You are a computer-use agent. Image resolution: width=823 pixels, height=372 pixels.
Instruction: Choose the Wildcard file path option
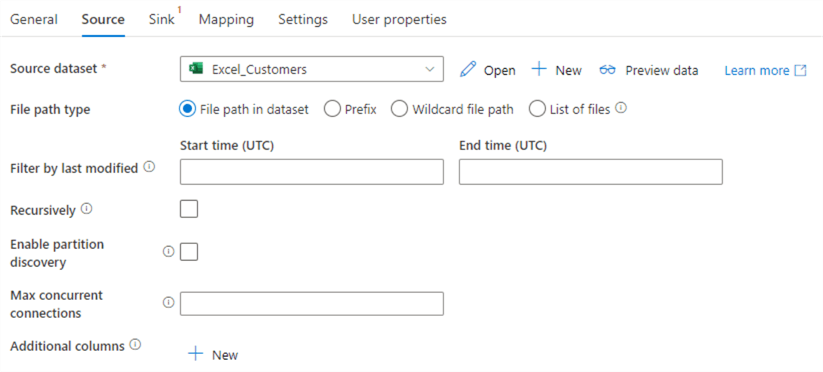click(x=399, y=109)
